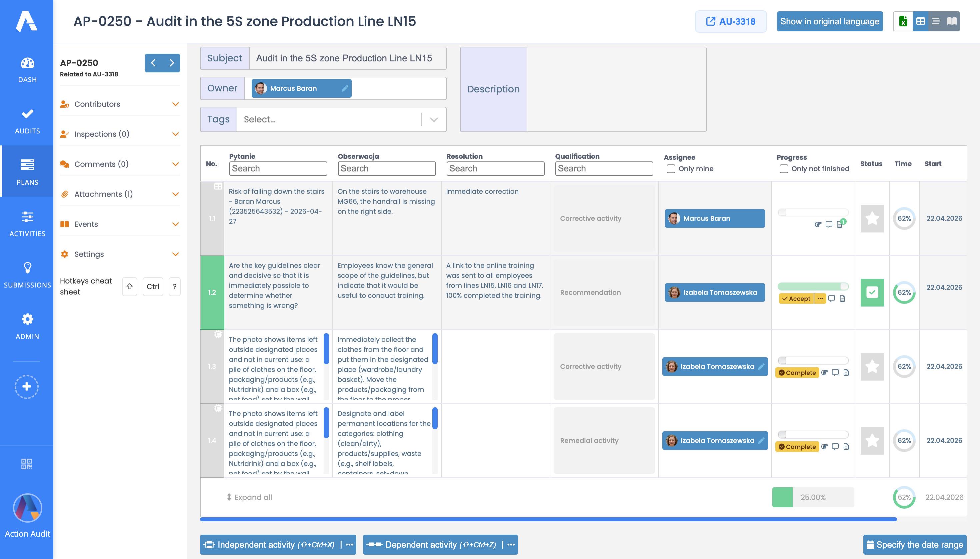Click the dashed circle plus add button

click(26, 387)
